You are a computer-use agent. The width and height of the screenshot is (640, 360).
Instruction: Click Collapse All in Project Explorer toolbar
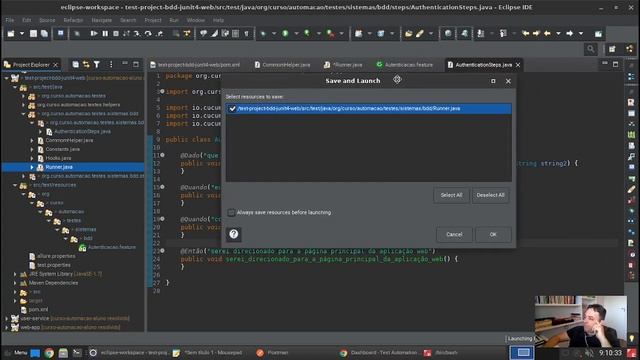pyautogui.click(x=76, y=64)
